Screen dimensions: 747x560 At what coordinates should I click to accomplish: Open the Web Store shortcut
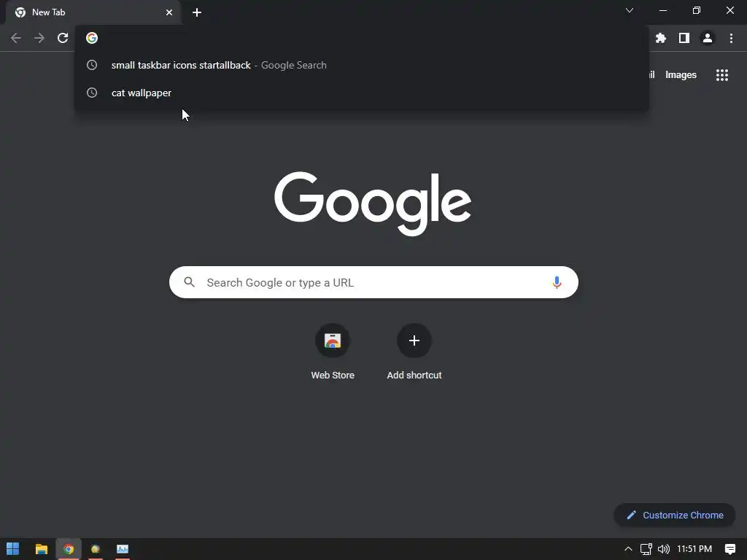[333, 351]
